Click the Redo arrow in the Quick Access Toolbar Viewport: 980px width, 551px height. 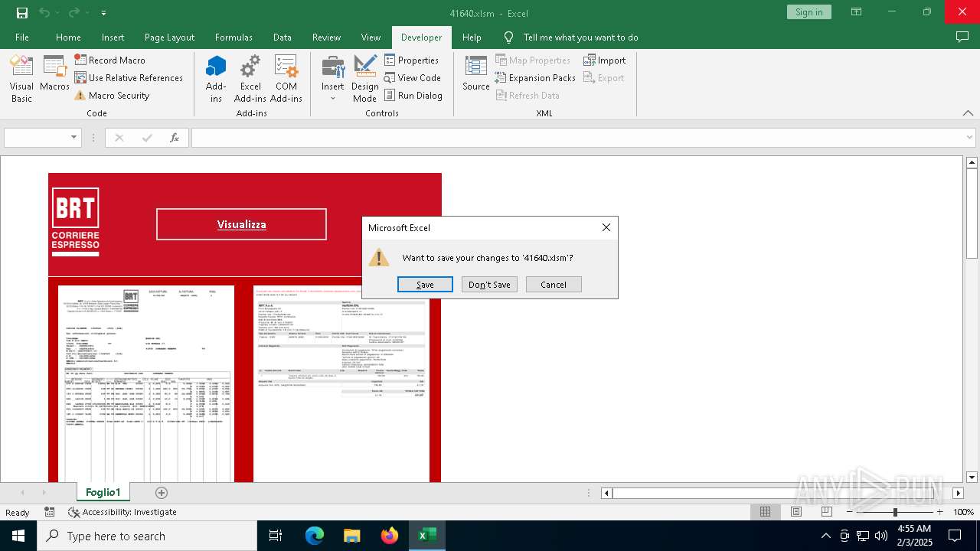pyautogui.click(x=73, y=12)
